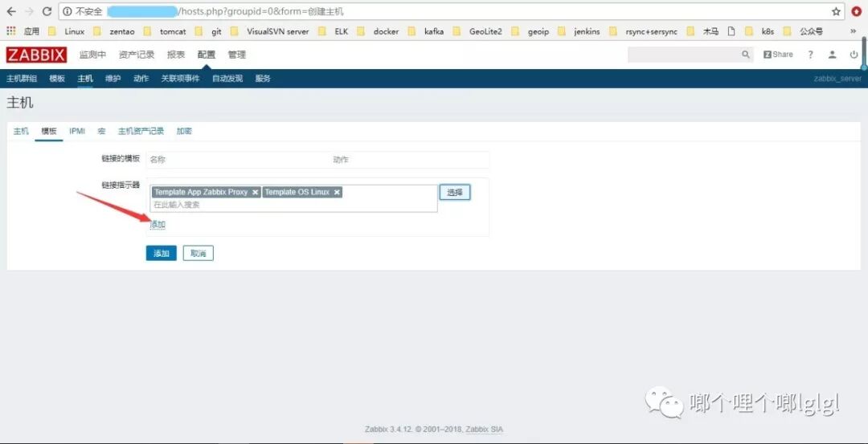
Task: Open the GeoLite2 bookmark folder
Action: [x=477, y=31]
